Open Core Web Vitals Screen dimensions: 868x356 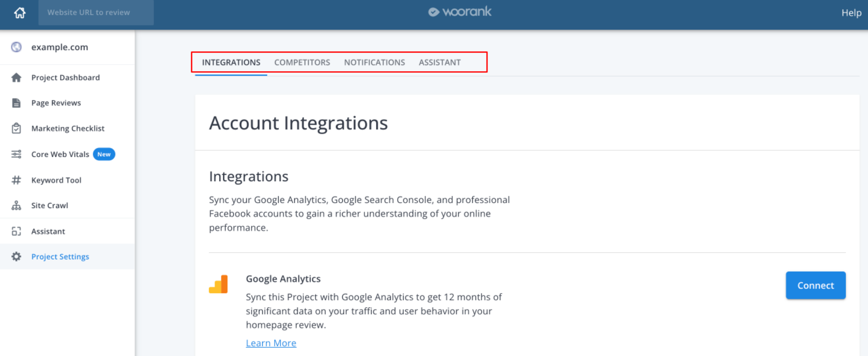pyautogui.click(x=60, y=154)
